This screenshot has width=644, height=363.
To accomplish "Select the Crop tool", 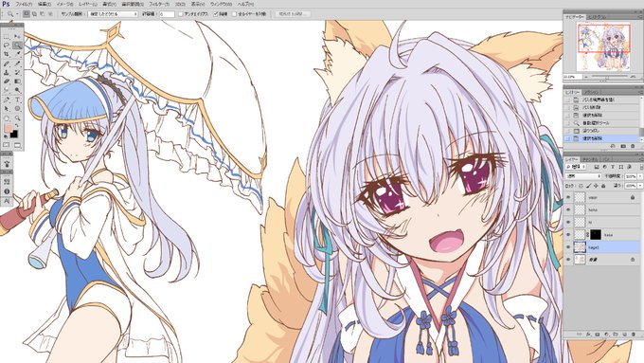I will coord(7,54).
